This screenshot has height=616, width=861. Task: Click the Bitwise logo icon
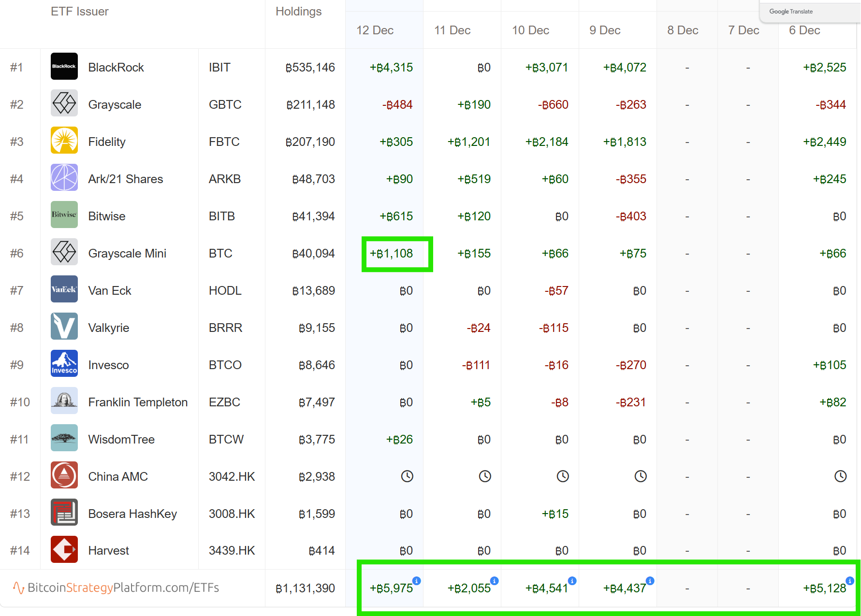coord(64,215)
